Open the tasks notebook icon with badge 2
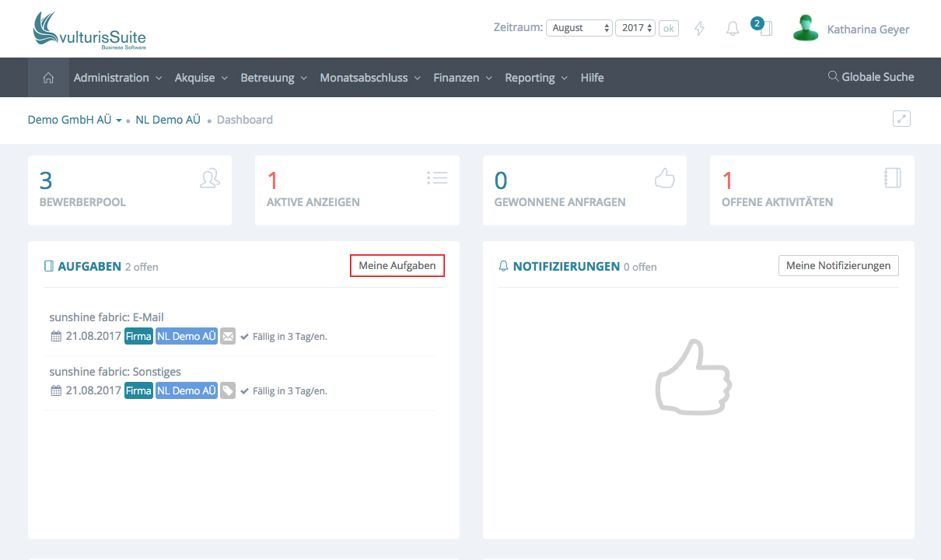The image size is (941, 560). coord(765,30)
